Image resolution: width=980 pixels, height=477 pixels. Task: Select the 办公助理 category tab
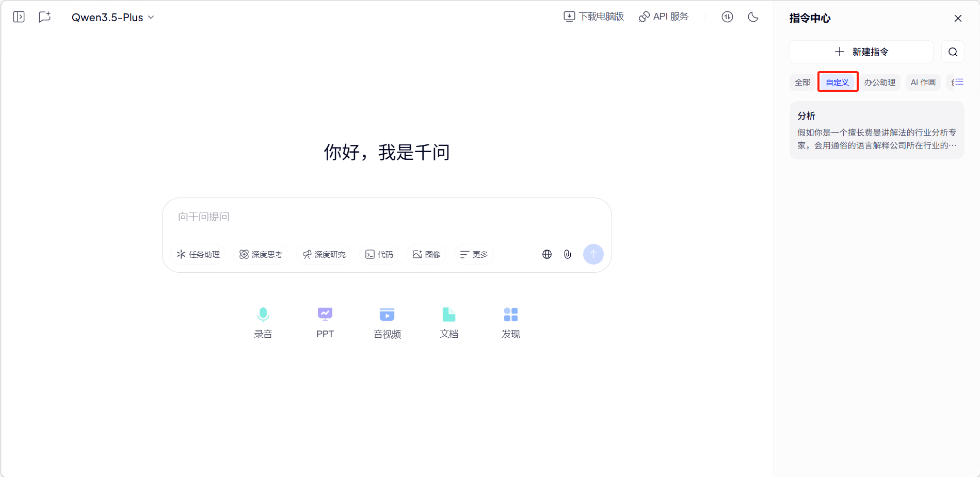coord(879,83)
